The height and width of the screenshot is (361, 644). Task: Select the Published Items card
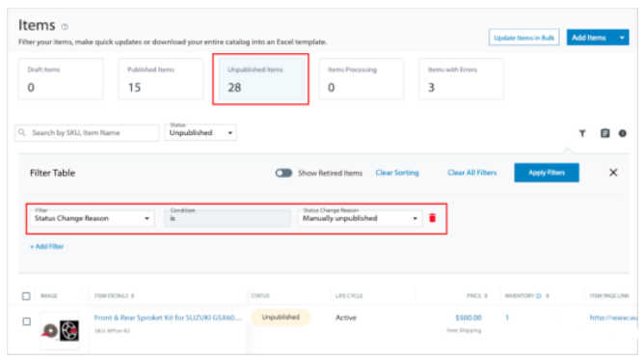(x=161, y=79)
